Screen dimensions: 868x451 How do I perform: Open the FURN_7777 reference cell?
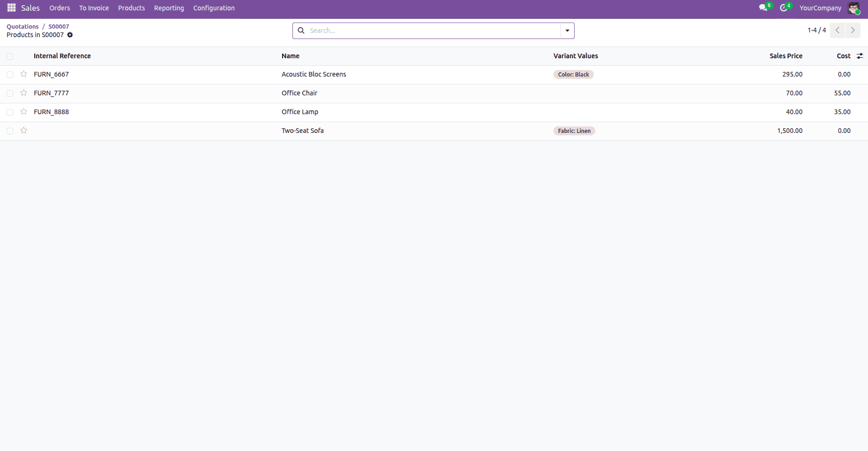[51, 93]
